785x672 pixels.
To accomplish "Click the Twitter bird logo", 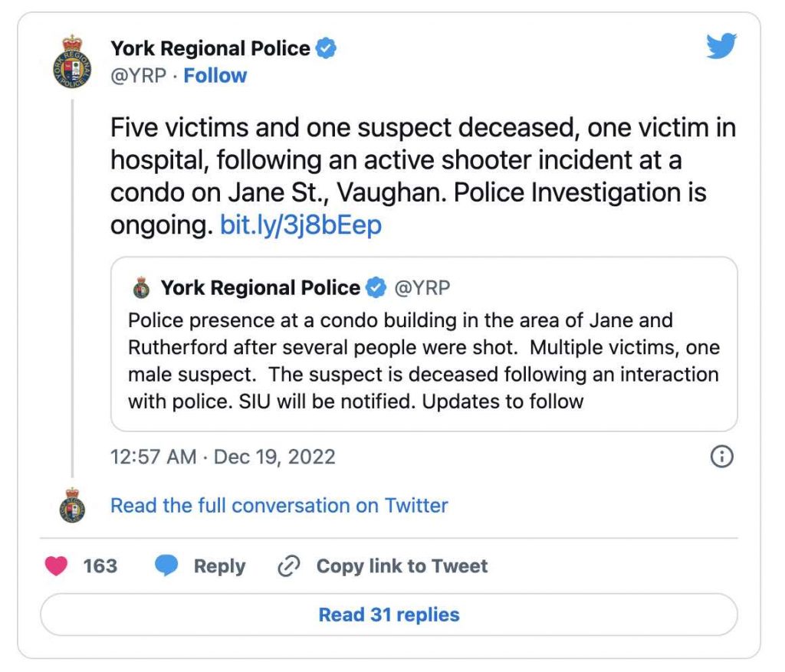I will [721, 47].
